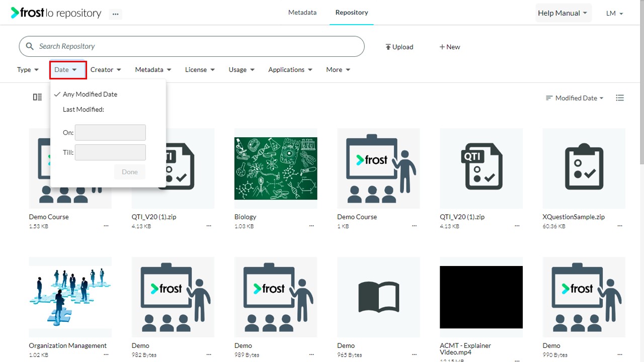The image size is (644, 362).
Task: Click the Till date input field
Action: [x=110, y=152]
